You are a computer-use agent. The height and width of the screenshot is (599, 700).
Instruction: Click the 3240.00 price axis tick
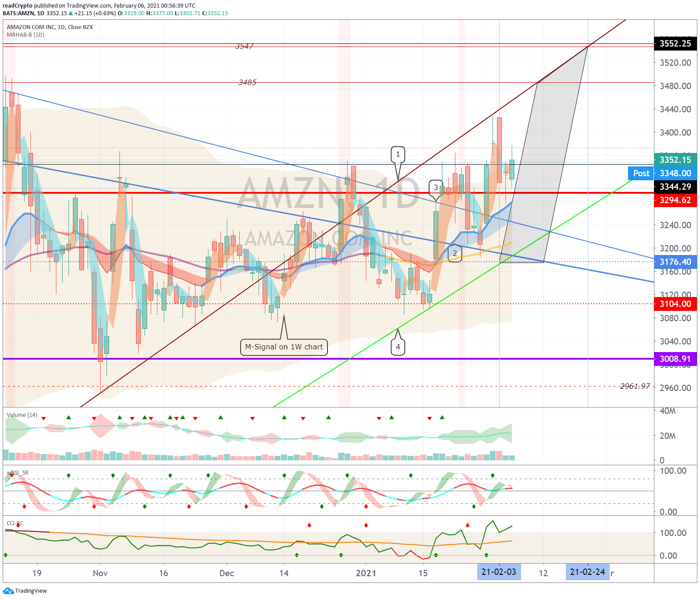tap(675, 225)
